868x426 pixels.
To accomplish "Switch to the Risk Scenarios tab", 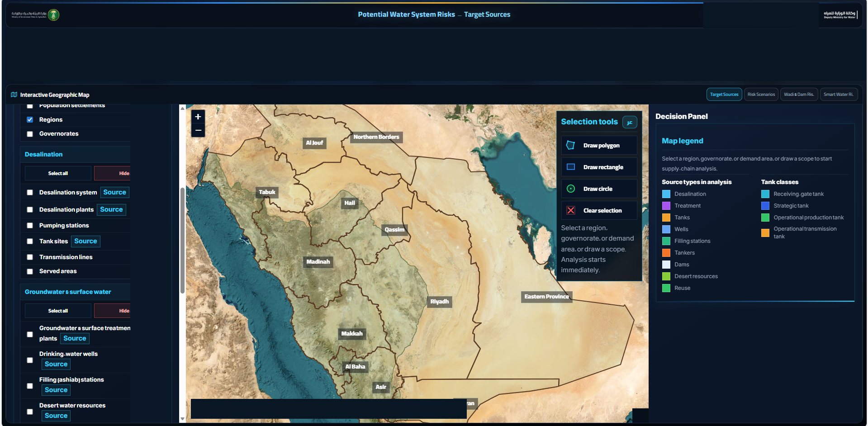I will coord(761,95).
